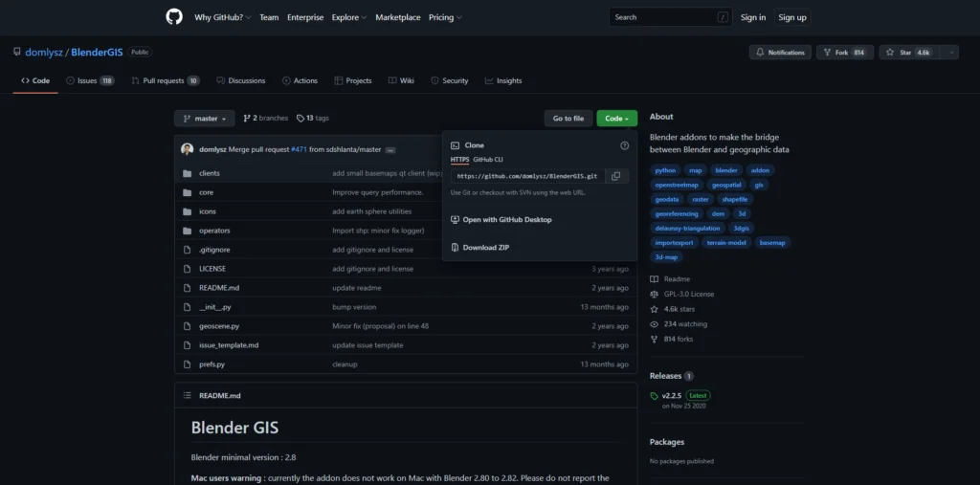Click the python topic tag
980x485 pixels.
666,170
